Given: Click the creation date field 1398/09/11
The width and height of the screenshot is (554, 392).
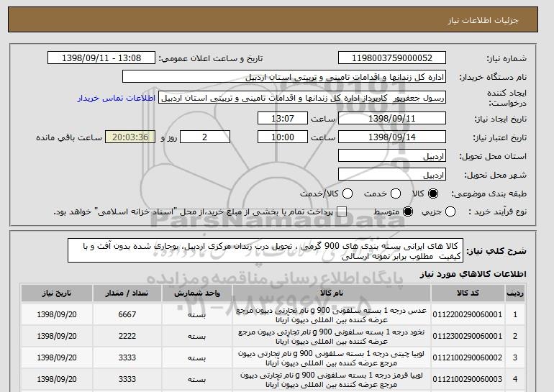Looking at the screenshot, I should (x=392, y=118).
